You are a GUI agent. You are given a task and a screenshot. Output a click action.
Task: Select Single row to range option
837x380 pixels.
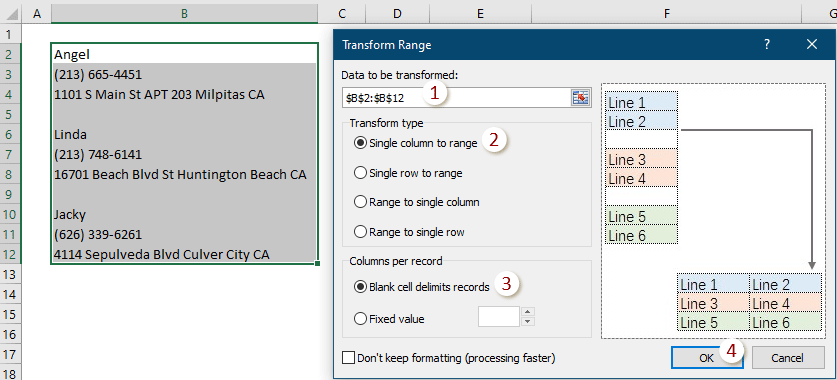point(408,173)
